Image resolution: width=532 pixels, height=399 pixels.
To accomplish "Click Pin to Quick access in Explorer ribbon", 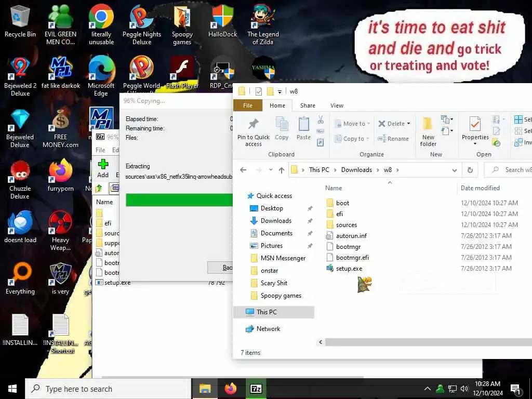I will click(x=254, y=132).
